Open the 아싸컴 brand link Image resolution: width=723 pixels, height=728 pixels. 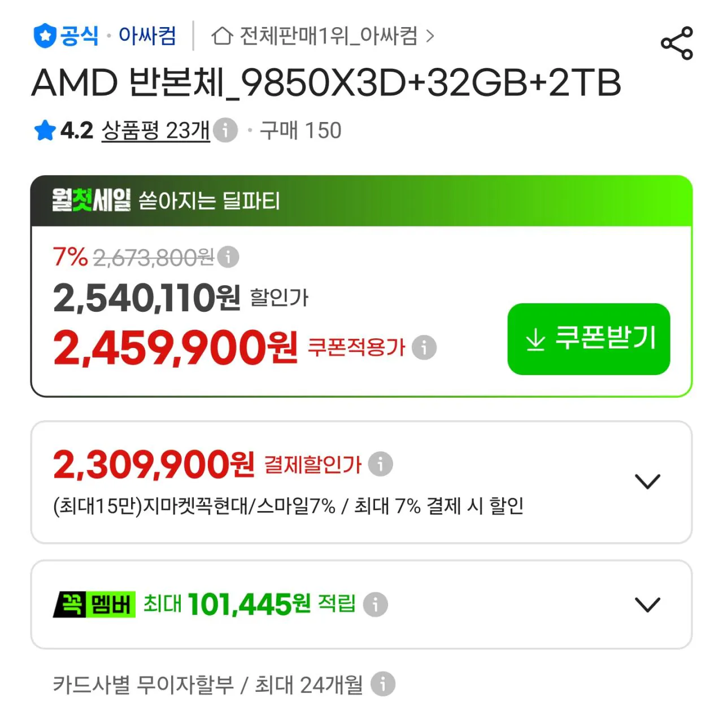click(147, 36)
